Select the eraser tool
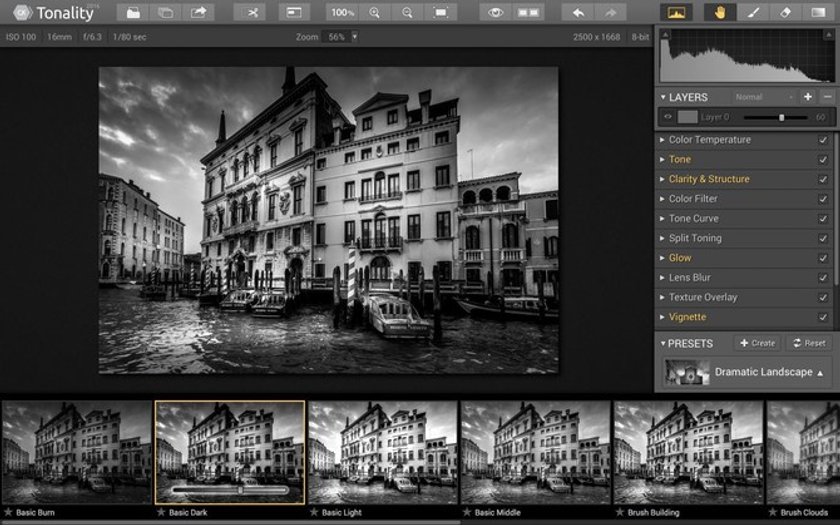 785,12
